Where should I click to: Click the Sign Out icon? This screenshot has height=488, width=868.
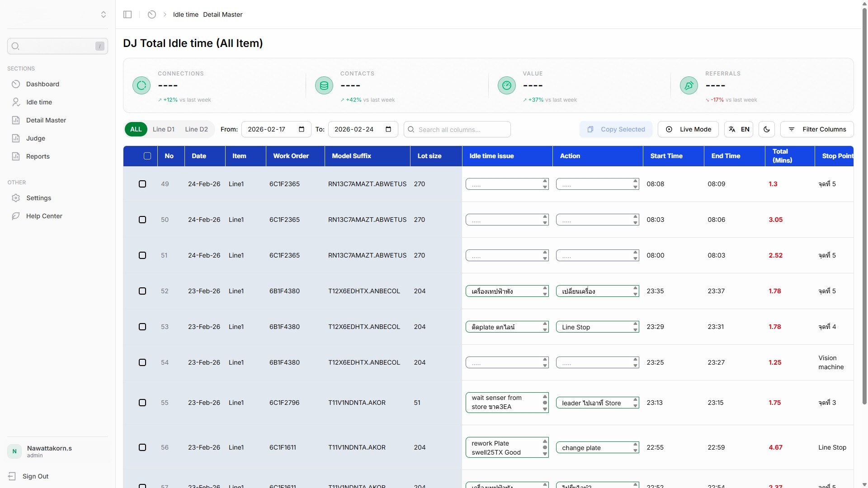(x=12, y=476)
